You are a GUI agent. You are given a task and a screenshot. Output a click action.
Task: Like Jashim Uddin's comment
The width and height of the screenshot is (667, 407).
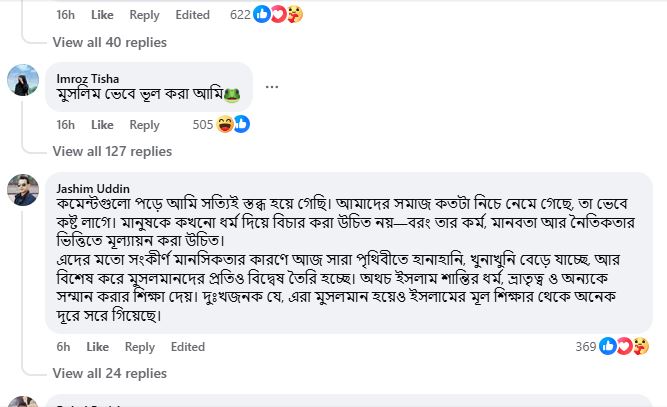pyautogui.click(x=98, y=347)
